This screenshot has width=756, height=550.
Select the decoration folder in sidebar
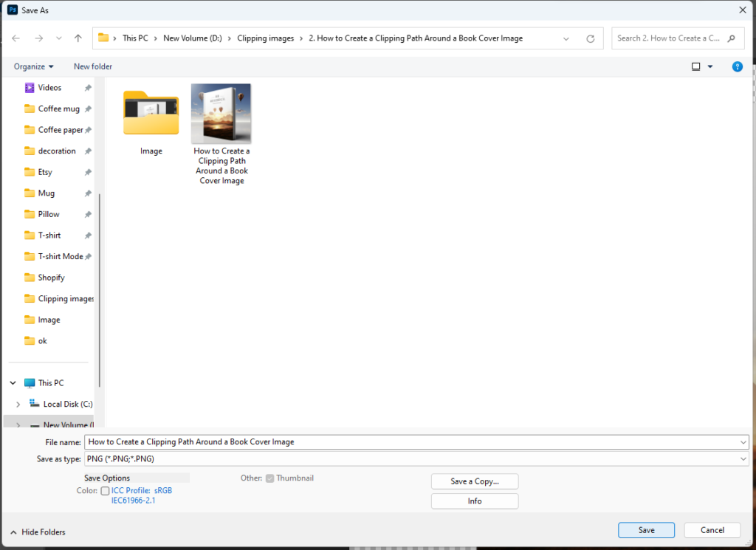[57, 151]
